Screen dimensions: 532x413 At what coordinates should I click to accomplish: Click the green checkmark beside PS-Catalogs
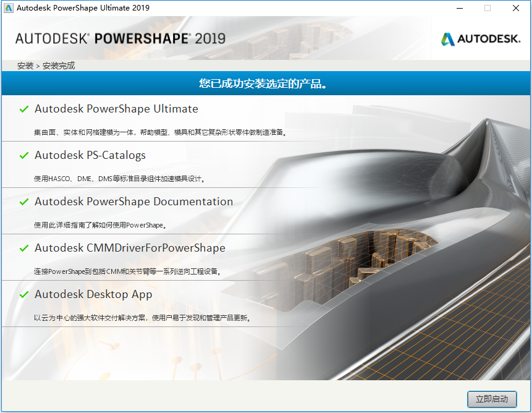24,155
